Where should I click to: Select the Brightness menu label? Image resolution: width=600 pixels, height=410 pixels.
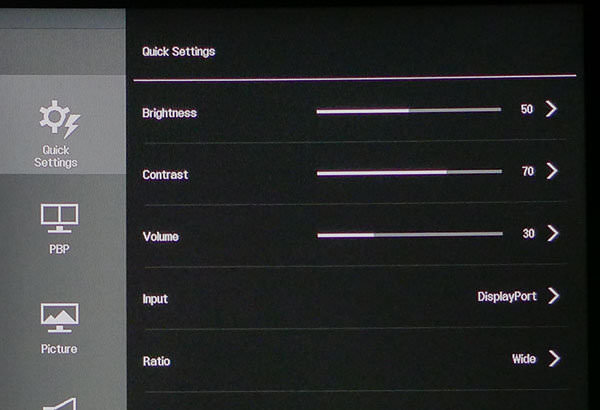click(x=169, y=113)
